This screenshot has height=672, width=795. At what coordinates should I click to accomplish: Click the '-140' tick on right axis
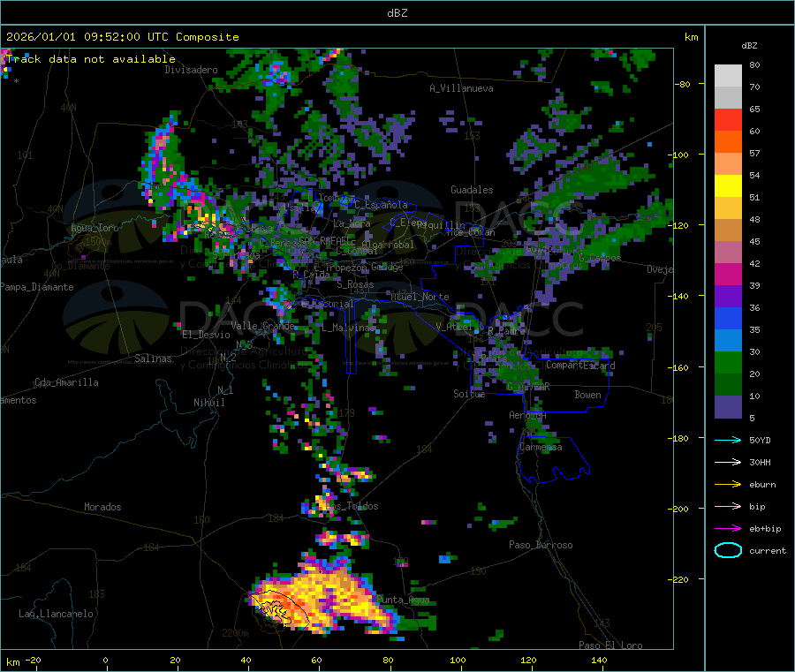point(678,296)
